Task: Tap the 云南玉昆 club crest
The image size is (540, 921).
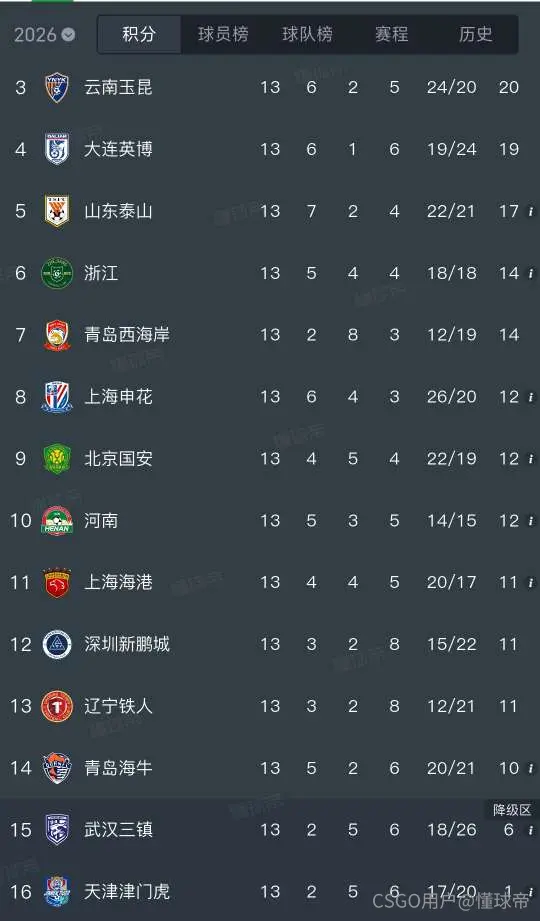Action: pyautogui.click(x=57, y=88)
